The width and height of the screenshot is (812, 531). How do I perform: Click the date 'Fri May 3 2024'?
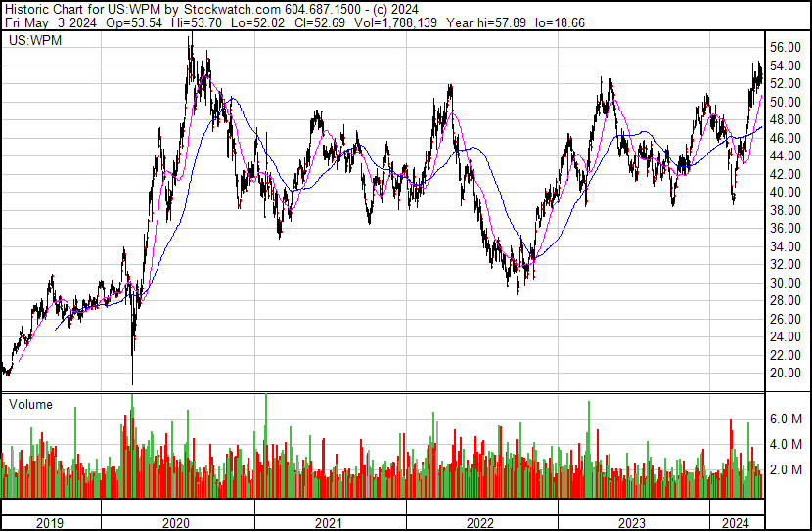[x=51, y=22]
